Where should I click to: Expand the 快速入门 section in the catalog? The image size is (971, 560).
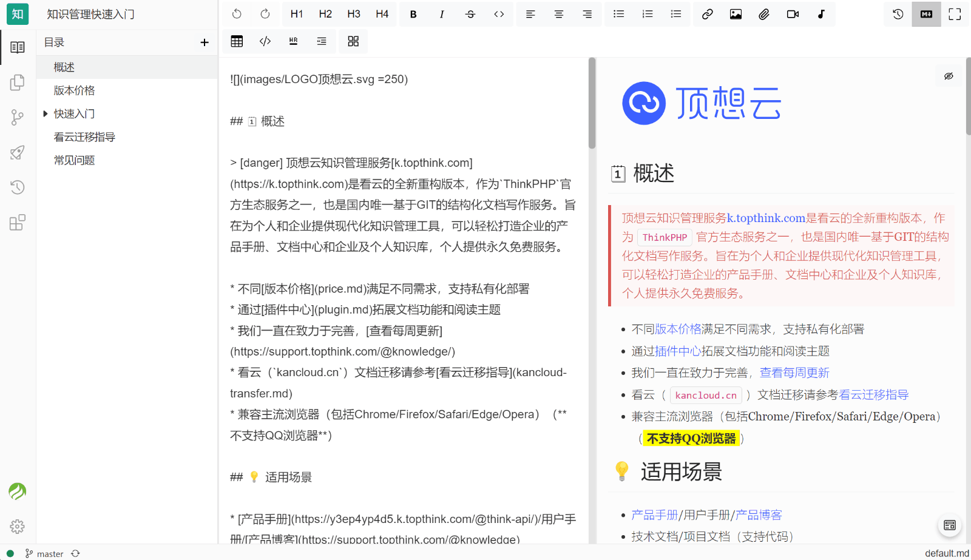46,113
